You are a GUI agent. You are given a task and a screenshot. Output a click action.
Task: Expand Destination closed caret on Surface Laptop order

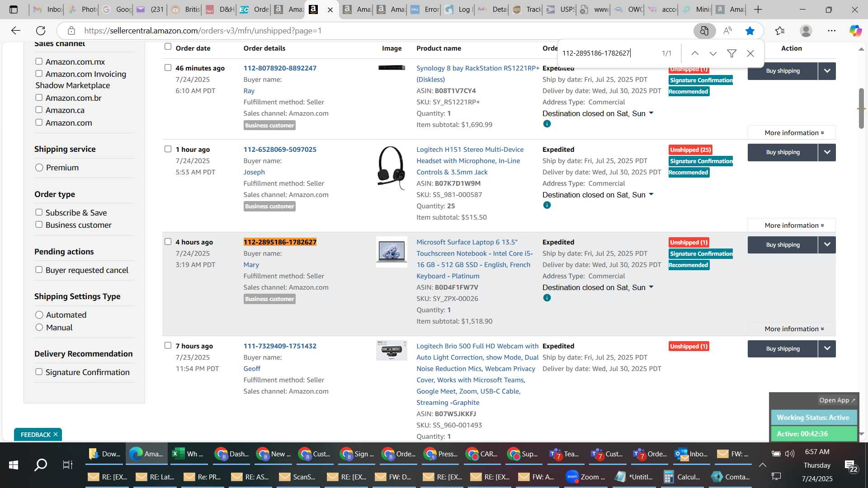651,287
